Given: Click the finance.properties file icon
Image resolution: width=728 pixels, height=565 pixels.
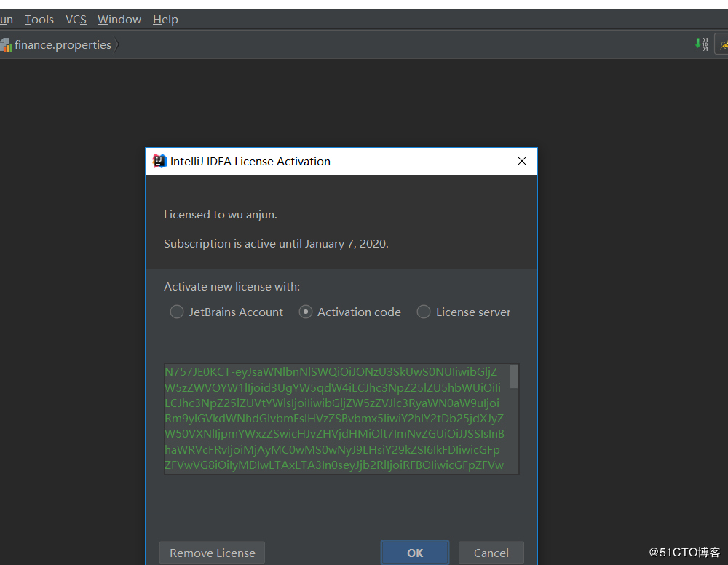Looking at the screenshot, I should tap(6, 45).
